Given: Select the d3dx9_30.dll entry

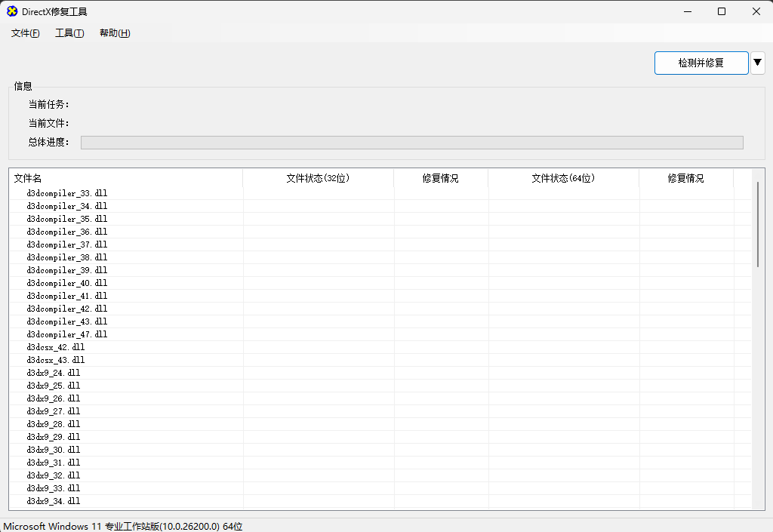Looking at the screenshot, I should pos(51,450).
